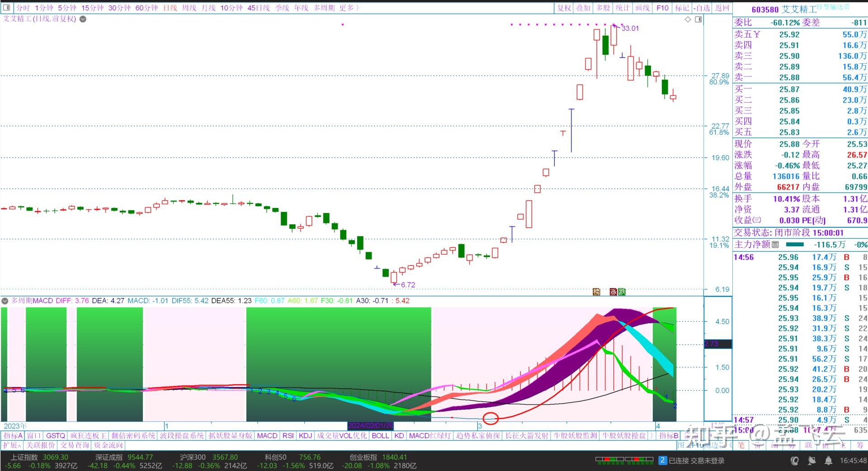
Task: Click the notification bell icon in the status bar
Action: coord(829,460)
